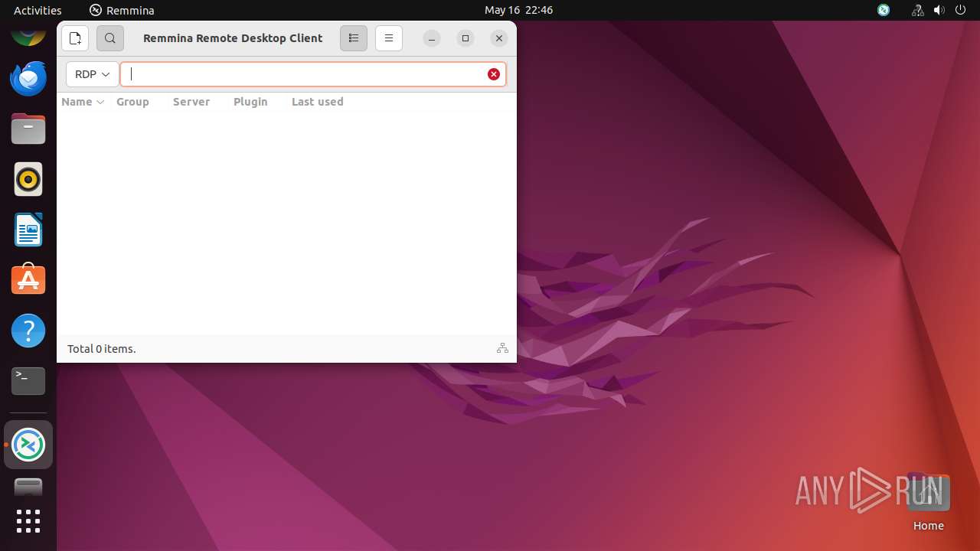
Task: Open the volume indicator in top bar
Action: 939,10
